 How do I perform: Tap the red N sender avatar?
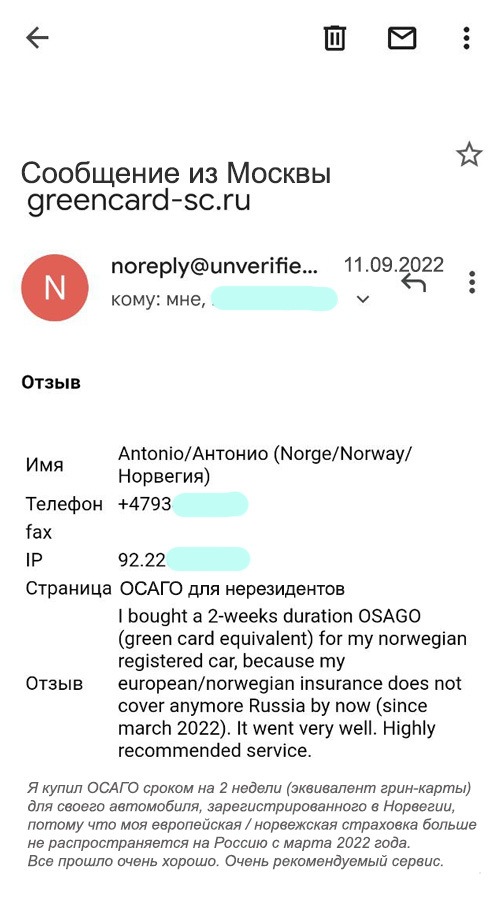coord(55,288)
